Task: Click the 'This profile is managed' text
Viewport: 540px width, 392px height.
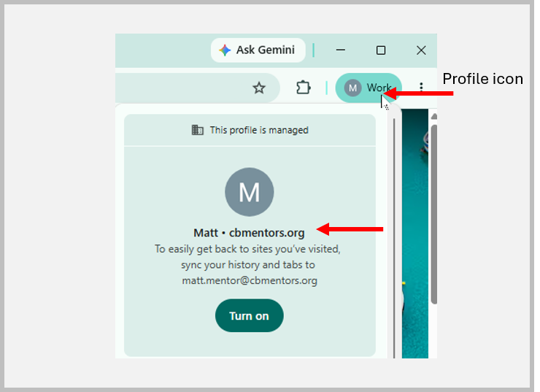Action: pos(259,130)
